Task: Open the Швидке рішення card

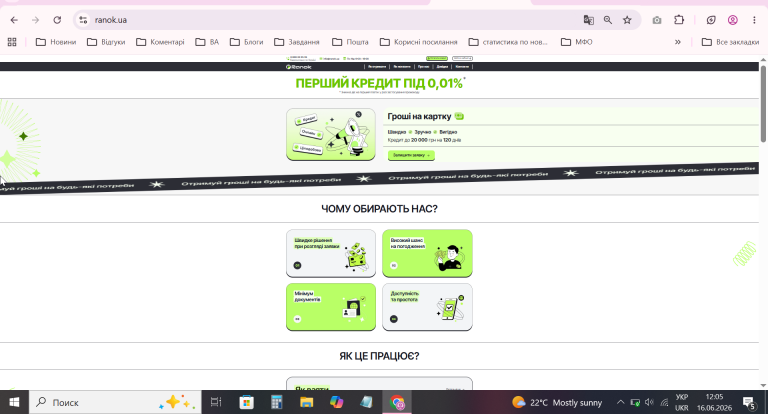Action: [x=331, y=253]
